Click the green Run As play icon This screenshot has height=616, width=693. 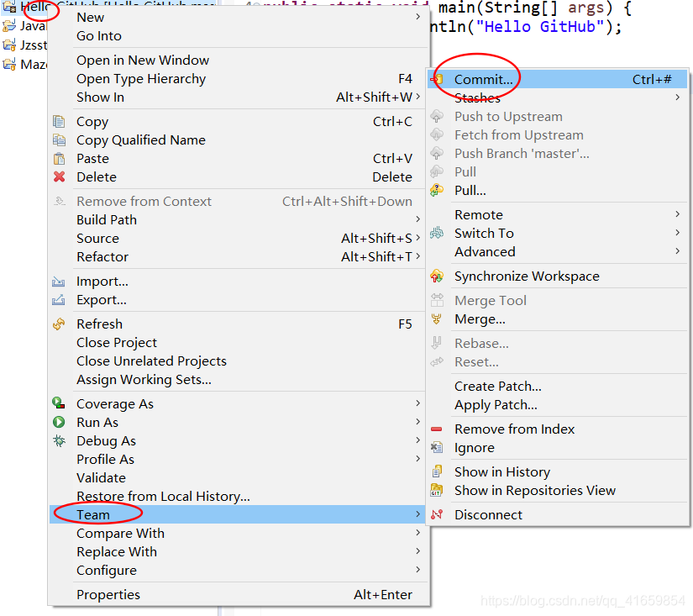[59, 422]
